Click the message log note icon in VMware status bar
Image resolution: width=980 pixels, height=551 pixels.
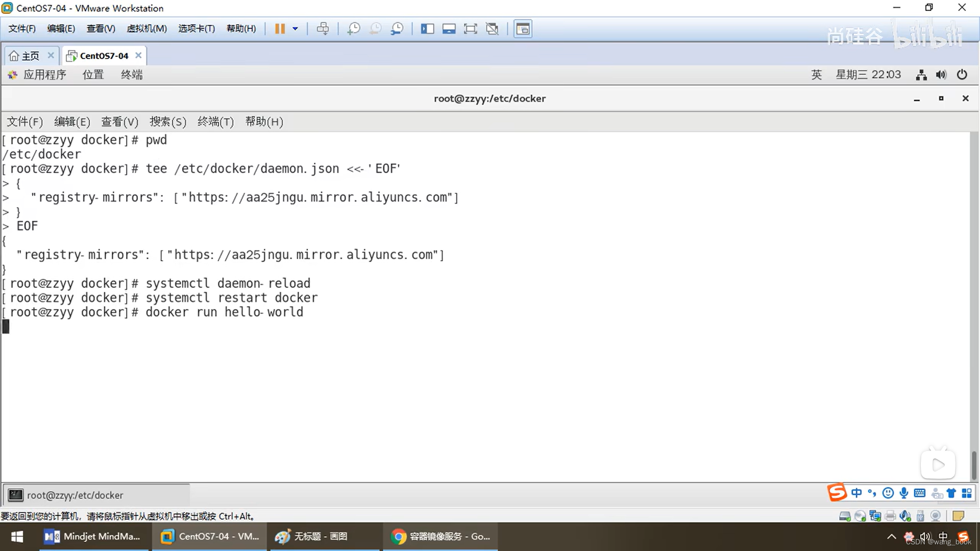click(958, 516)
